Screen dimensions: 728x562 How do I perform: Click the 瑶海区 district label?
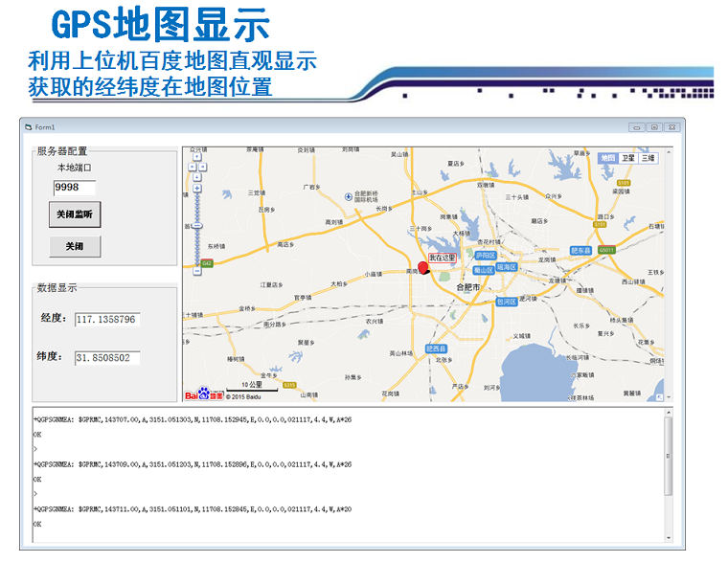pyautogui.click(x=507, y=267)
